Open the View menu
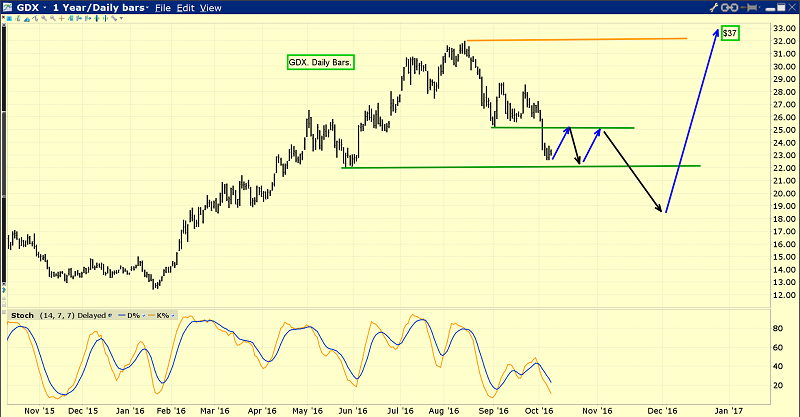This screenshot has height=417, width=800. click(211, 8)
